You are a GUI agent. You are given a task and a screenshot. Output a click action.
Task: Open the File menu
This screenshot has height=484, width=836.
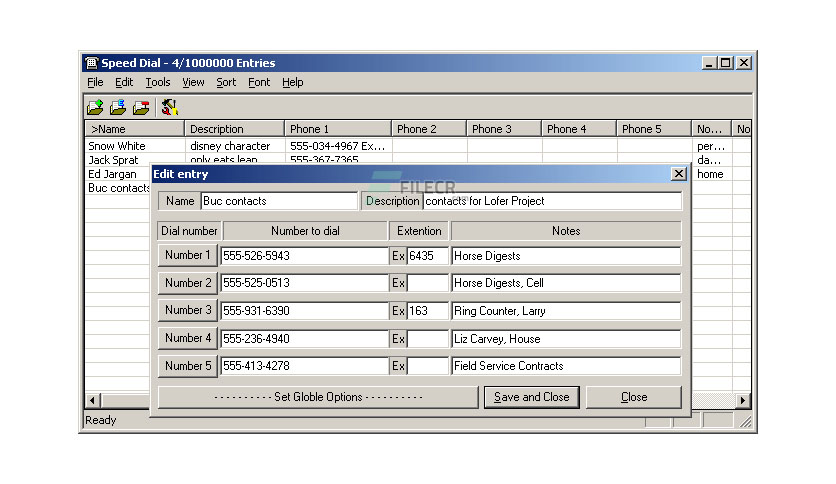coord(95,82)
